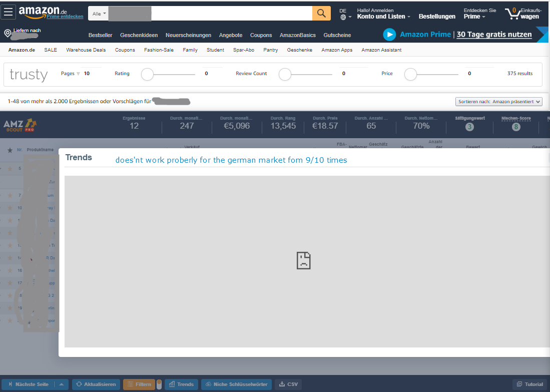The image size is (550, 392).
Task: Click the Rating slider handle
Action: [x=147, y=75]
